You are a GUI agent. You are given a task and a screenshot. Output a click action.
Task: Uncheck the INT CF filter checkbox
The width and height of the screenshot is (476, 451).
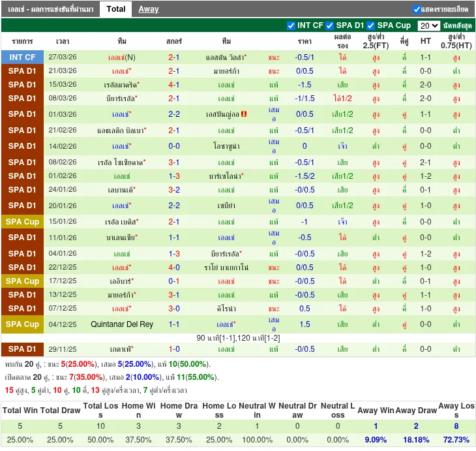(291, 26)
